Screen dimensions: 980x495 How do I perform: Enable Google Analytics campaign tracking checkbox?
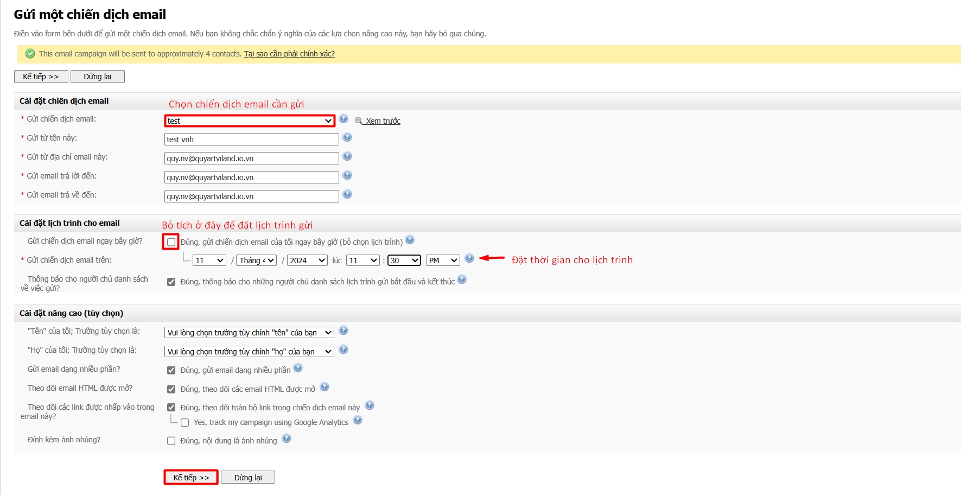point(184,422)
